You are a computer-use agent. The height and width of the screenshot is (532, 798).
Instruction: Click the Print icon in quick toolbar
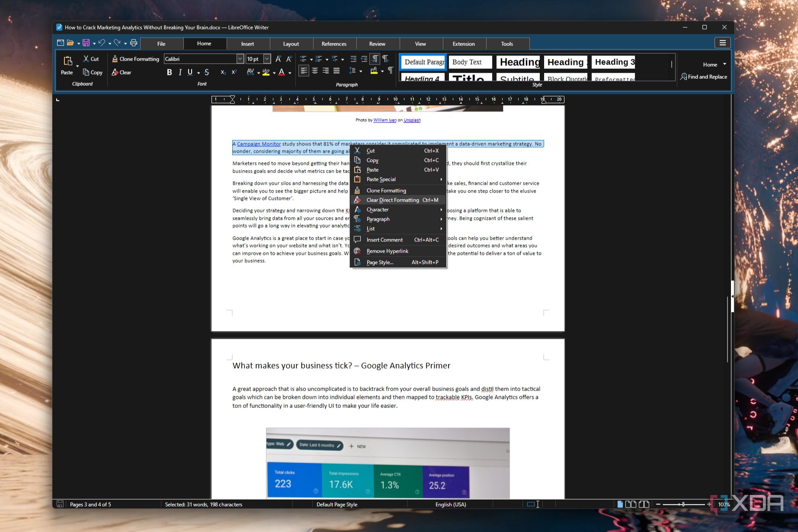134,43
